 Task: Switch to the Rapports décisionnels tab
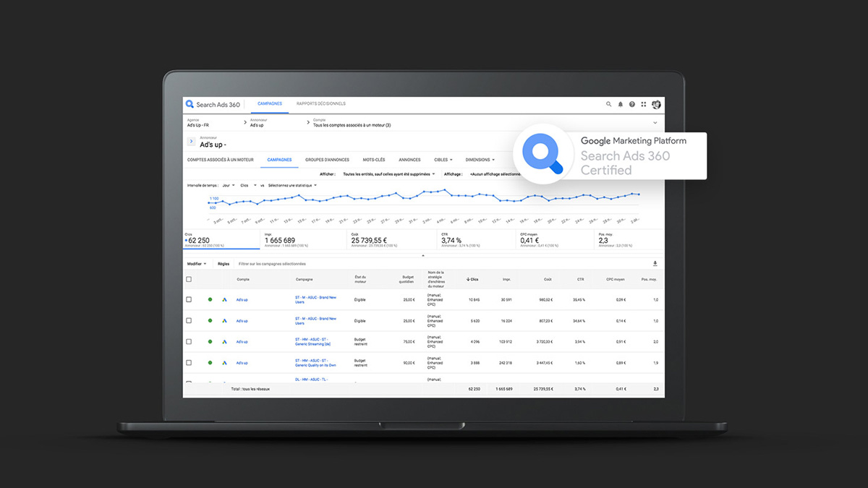(x=321, y=104)
